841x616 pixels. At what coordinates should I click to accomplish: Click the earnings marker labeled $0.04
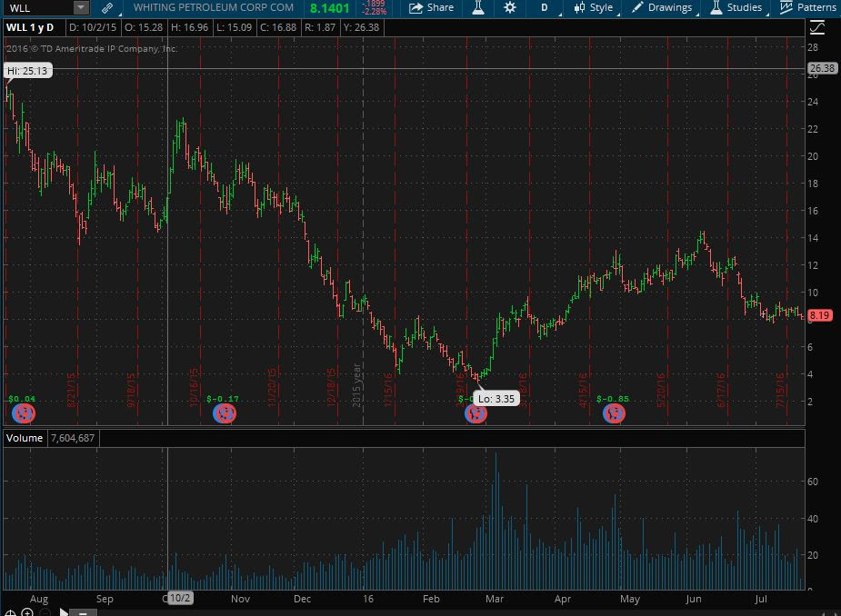[x=24, y=413]
